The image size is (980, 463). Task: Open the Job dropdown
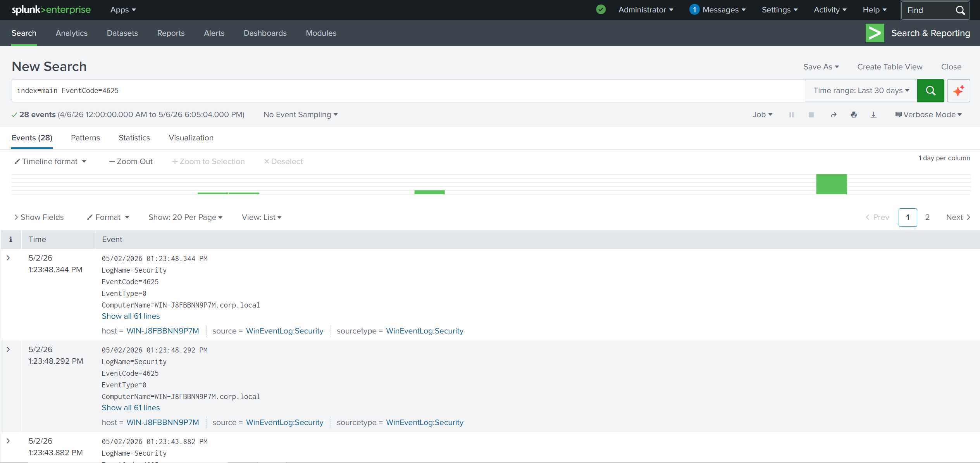[x=762, y=115]
